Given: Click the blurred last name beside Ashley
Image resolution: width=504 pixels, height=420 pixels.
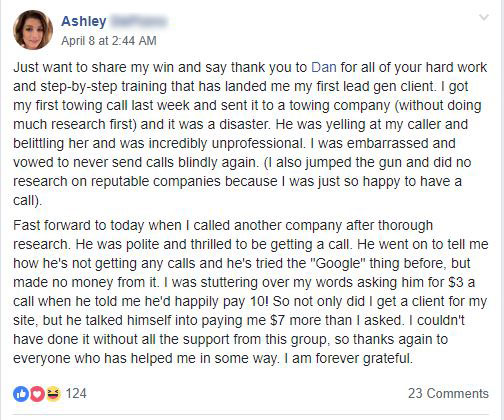Looking at the screenshot, I should 138,21.
